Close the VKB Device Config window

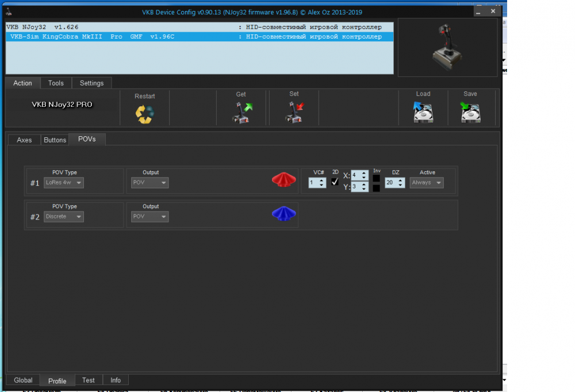[493, 11]
